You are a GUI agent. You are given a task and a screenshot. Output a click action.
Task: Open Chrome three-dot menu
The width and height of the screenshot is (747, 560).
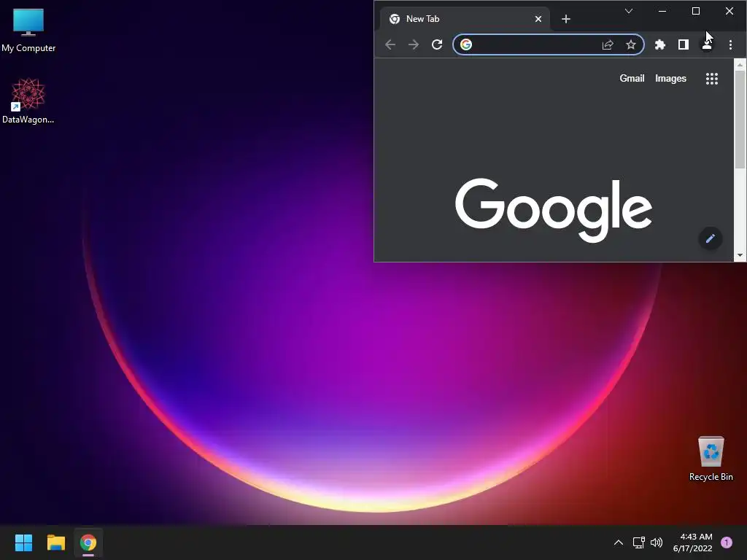(x=730, y=44)
